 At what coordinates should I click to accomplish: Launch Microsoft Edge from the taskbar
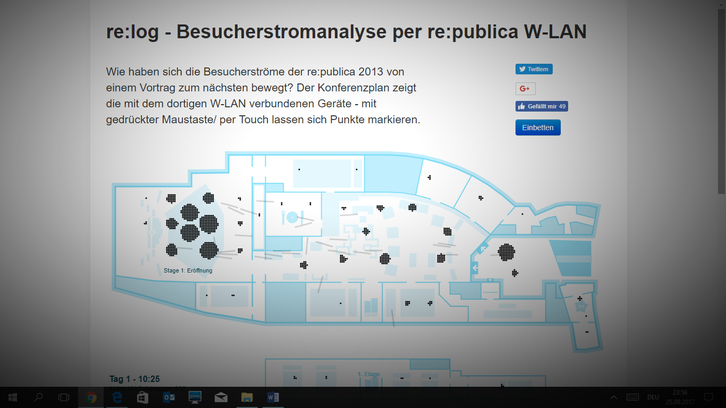tap(117, 397)
